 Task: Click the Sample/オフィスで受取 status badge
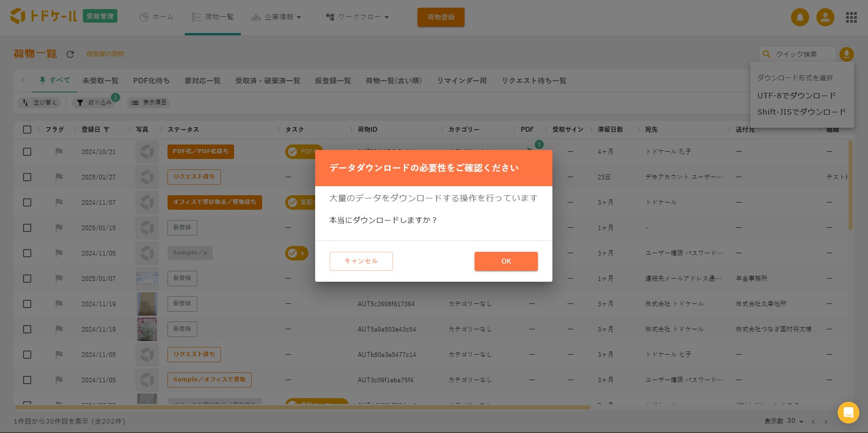pyautogui.click(x=209, y=380)
